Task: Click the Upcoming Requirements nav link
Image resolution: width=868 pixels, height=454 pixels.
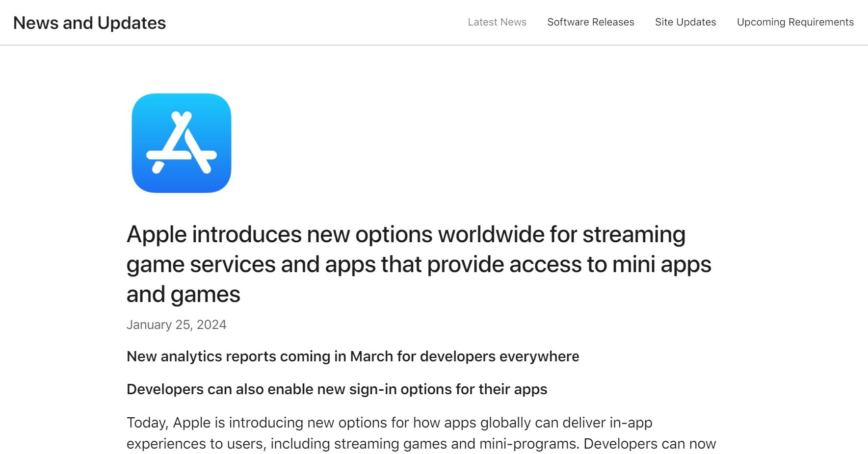Action: pyautogui.click(x=795, y=22)
